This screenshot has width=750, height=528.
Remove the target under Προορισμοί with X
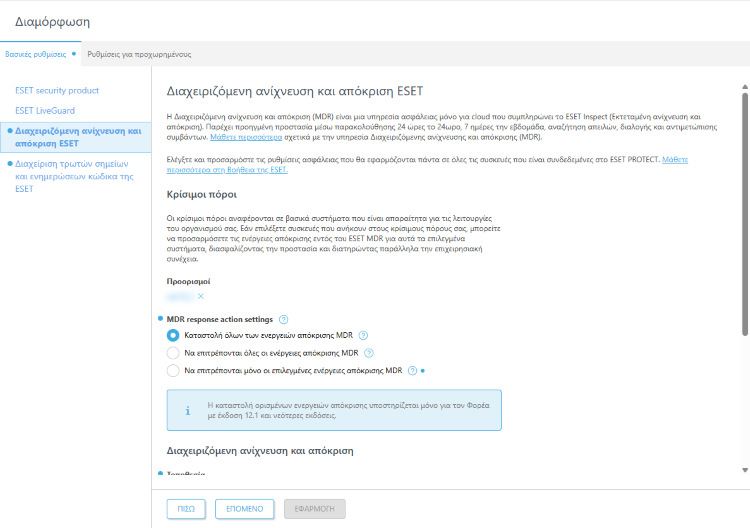[x=201, y=296]
